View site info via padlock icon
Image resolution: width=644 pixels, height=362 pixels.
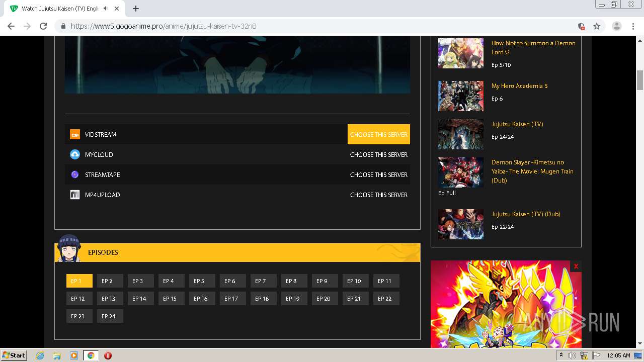click(63, 26)
